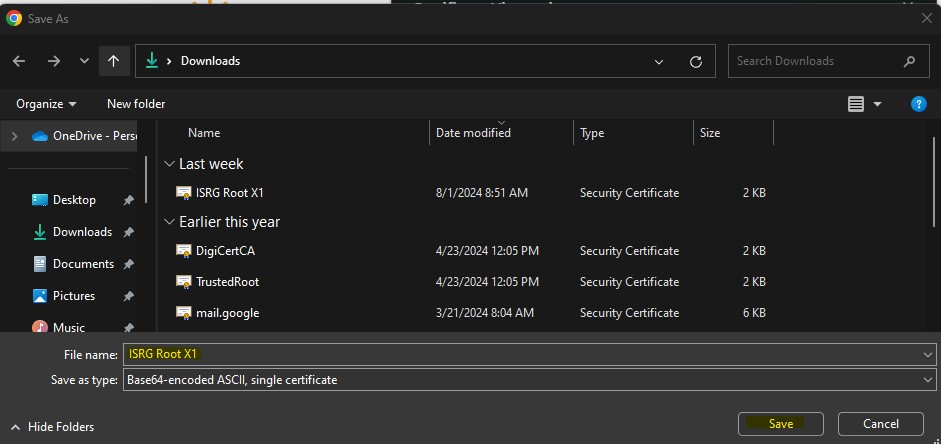The width and height of the screenshot is (941, 444).
Task: Click the pin icon next to Pictures
Action: (x=128, y=296)
